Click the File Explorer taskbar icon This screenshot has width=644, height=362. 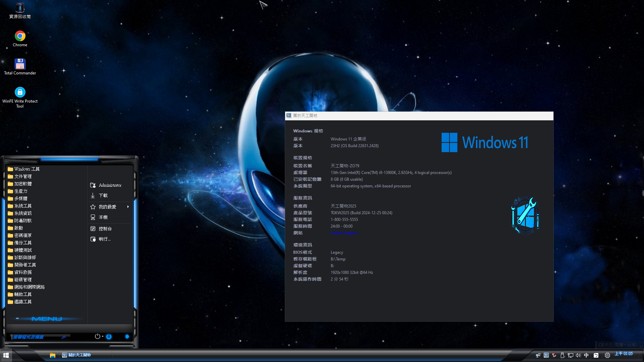52,355
